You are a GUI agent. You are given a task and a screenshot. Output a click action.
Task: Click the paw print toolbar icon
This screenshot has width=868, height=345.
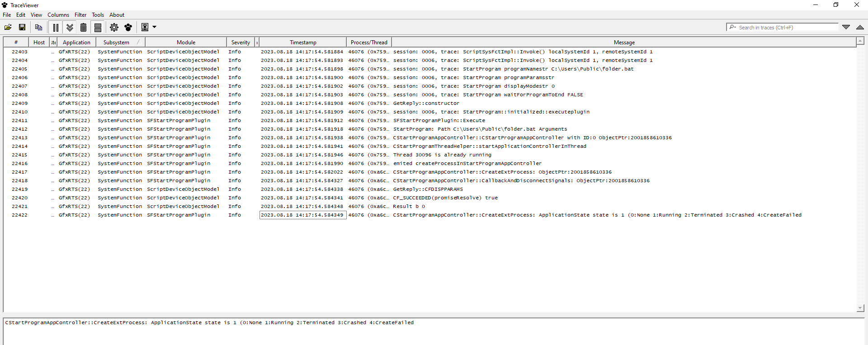pyautogui.click(x=128, y=28)
